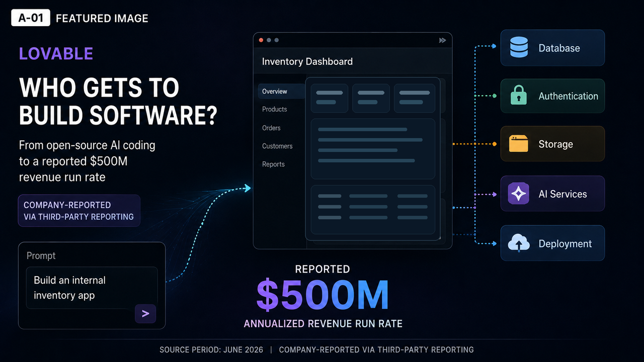Image resolution: width=644 pixels, height=362 pixels.
Task: Click the red dot on the dashboard window
Action: (x=261, y=40)
